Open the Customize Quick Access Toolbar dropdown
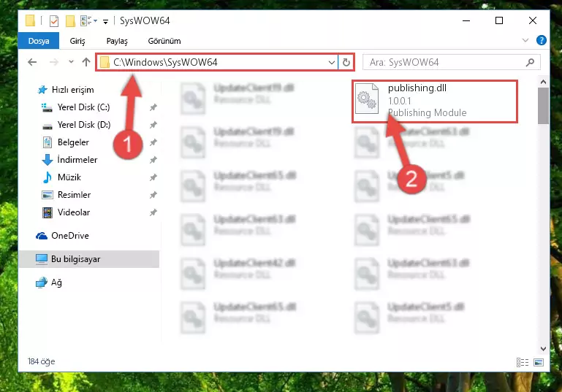This screenshot has width=562, height=392. pyautogui.click(x=105, y=21)
